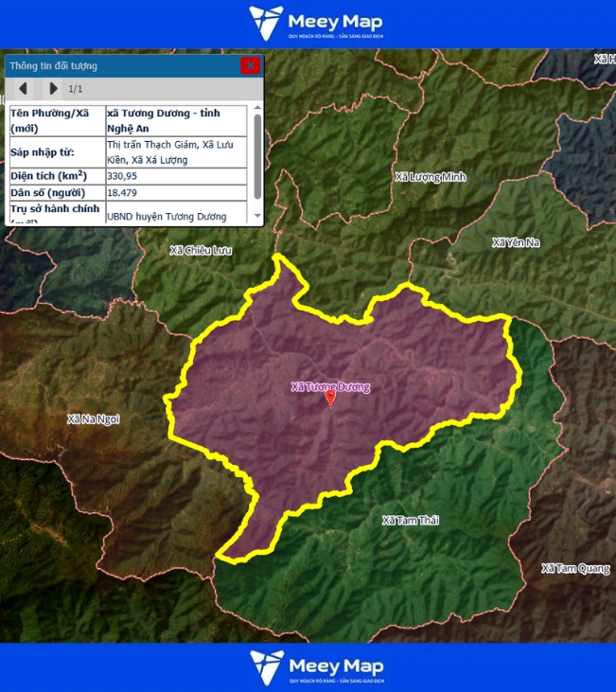Click the Xã Chiêu Lưu commune label
This screenshot has width=616, height=692.
tap(201, 250)
